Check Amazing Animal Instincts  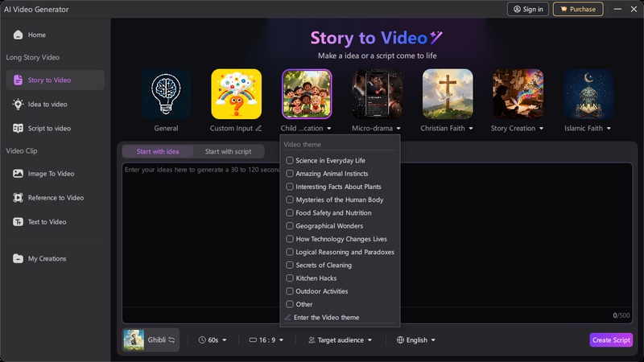pyautogui.click(x=290, y=174)
